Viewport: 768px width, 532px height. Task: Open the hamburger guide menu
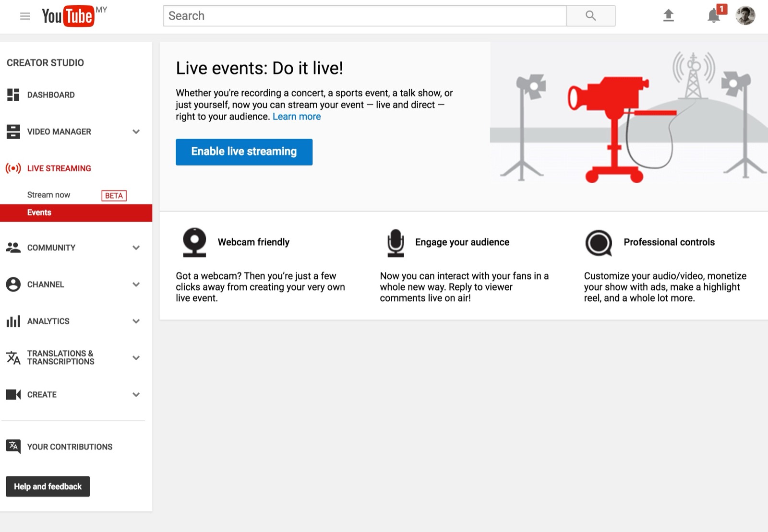click(x=25, y=16)
